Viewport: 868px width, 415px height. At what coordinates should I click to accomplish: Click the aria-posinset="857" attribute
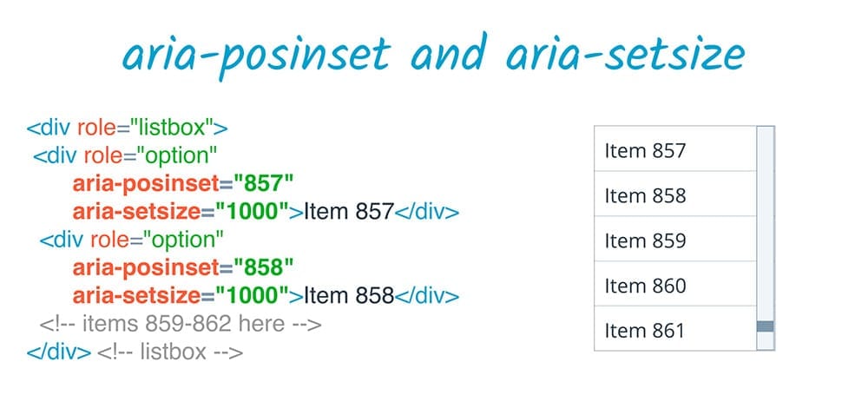tap(184, 183)
